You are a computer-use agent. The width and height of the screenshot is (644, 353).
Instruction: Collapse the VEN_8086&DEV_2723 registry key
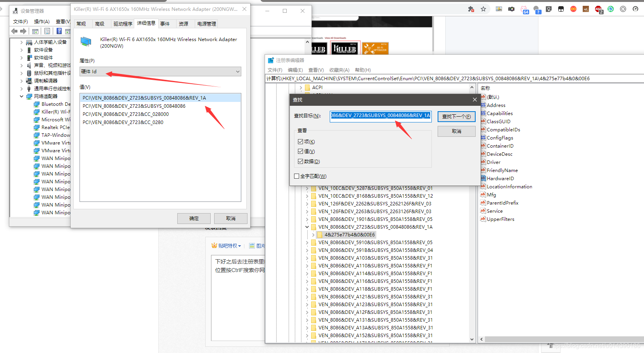[x=307, y=227]
